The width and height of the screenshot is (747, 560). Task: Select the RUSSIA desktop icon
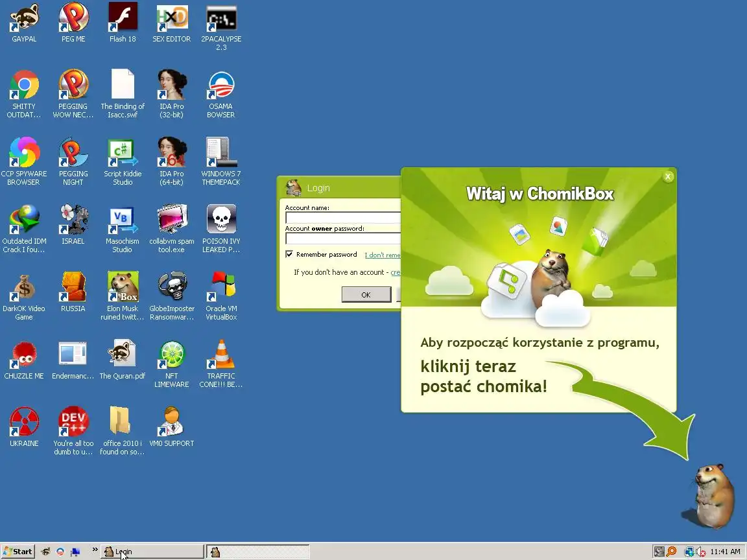[x=73, y=292]
